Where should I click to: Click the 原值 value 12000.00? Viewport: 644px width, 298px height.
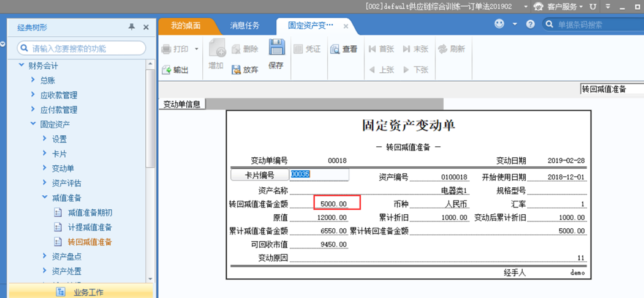pos(332,217)
